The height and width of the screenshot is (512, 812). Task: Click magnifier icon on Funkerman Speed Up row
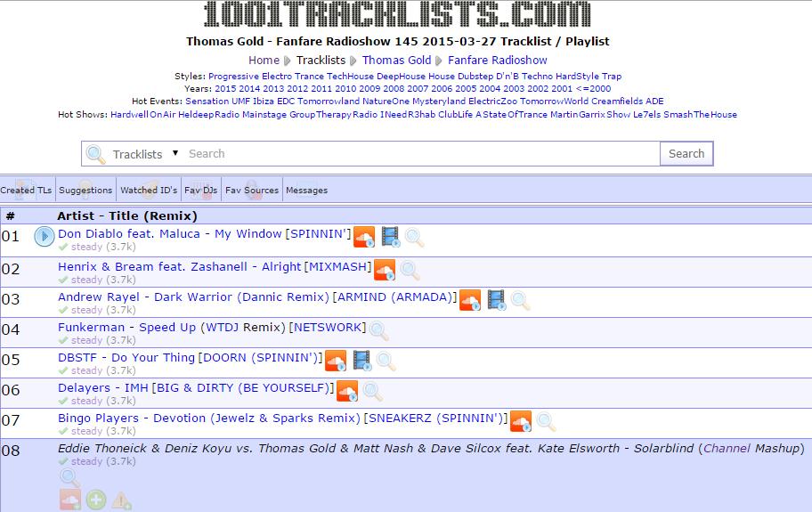click(x=378, y=330)
